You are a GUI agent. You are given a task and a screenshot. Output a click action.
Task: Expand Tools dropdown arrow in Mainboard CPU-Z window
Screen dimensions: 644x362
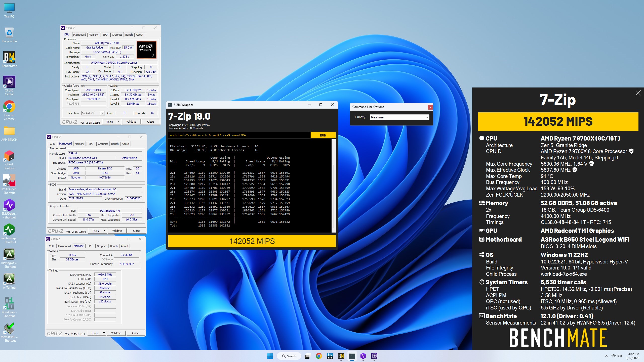[x=105, y=231]
